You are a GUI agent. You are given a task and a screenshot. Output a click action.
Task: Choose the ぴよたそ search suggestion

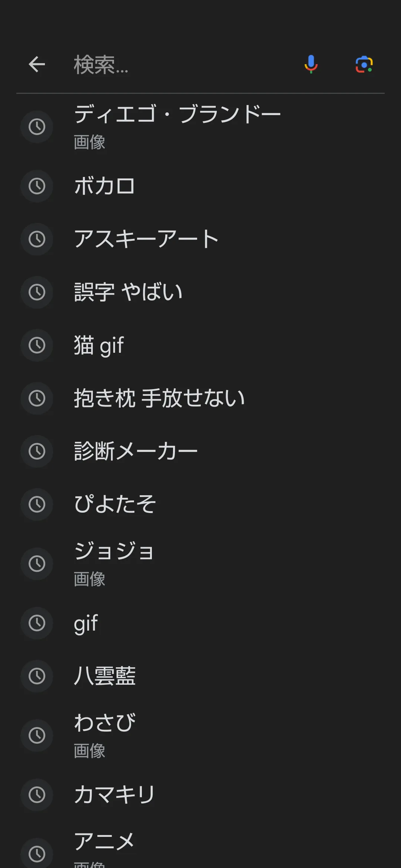pos(115,504)
